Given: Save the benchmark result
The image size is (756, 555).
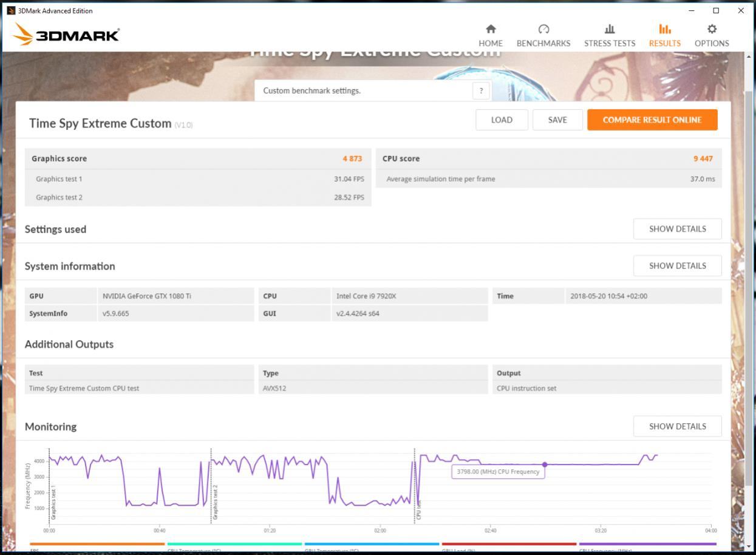Looking at the screenshot, I should pos(557,120).
